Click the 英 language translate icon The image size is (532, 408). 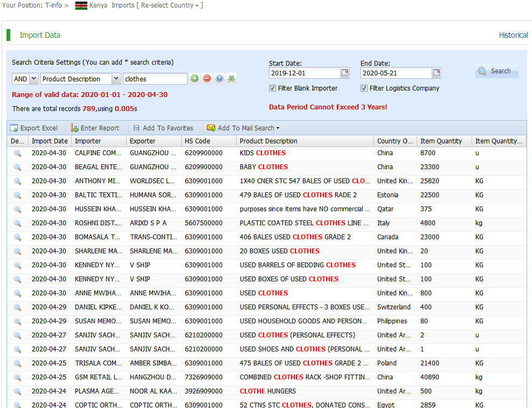coord(231,79)
